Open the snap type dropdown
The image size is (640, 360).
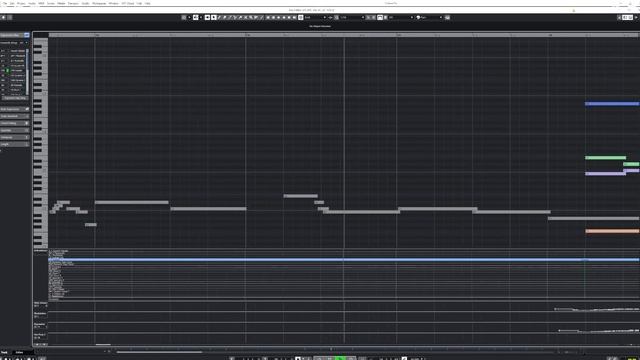[315, 18]
